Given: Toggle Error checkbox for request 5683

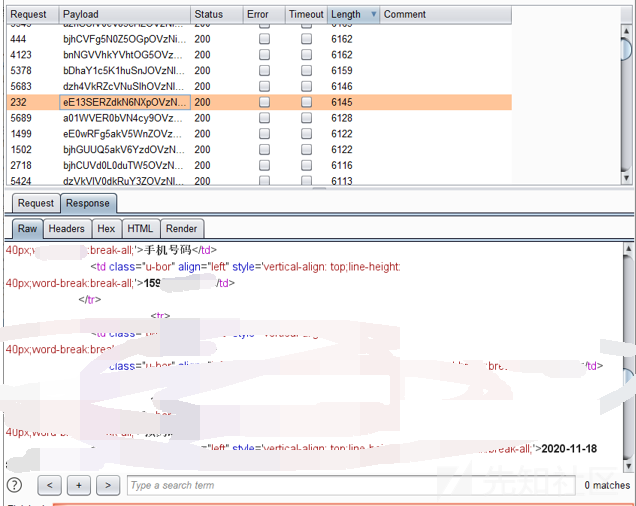Looking at the screenshot, I should [x=264, y=86].
